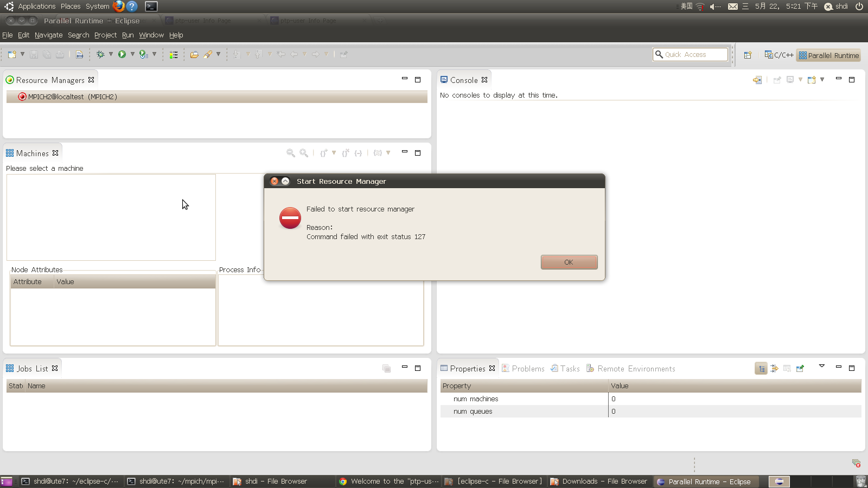868x488 pixels.
Task: Click the green Run button icon
Action: coord(122,54)
